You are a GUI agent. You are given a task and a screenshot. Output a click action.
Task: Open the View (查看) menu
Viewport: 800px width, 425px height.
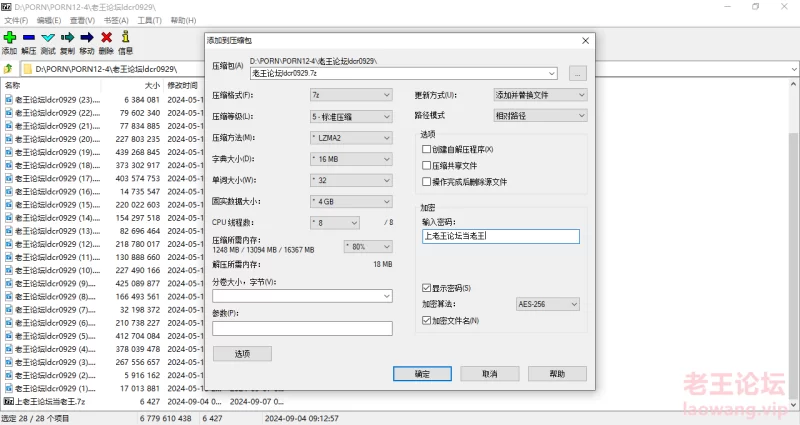pyautogui.click(x=82, y=20)
